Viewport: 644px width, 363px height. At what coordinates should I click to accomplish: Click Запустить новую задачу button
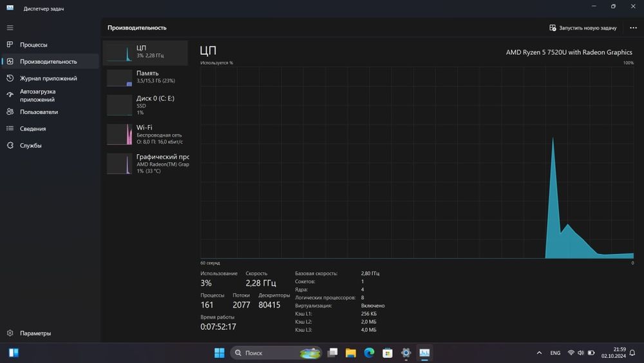click(x=583, y=28)
